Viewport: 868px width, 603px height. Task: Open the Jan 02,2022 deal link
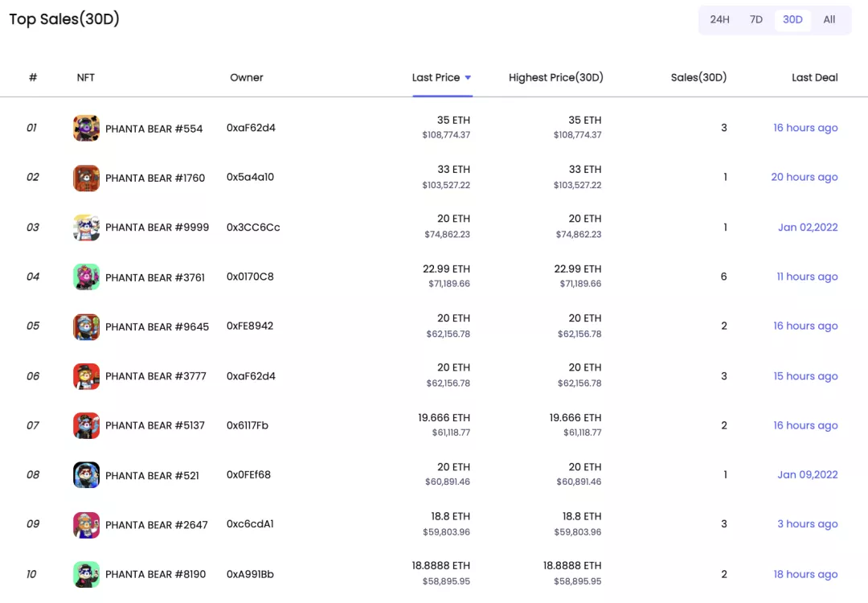click(808, 227)
